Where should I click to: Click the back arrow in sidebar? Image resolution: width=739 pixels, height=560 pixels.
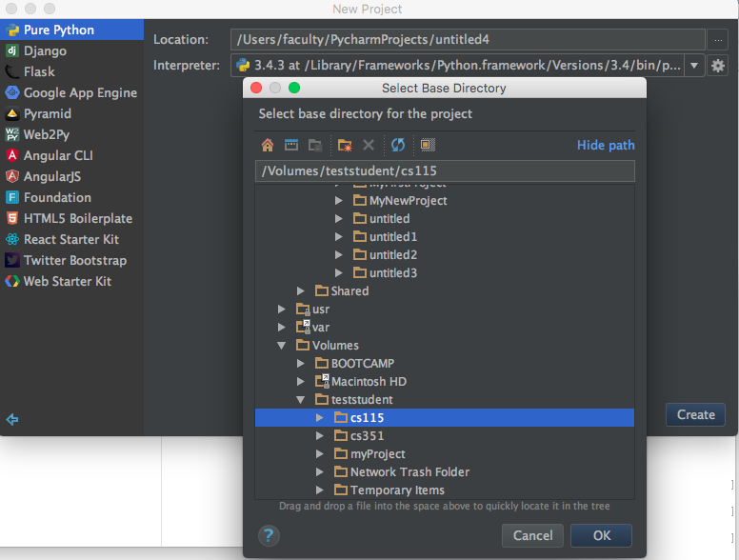(x=12, y=419)
